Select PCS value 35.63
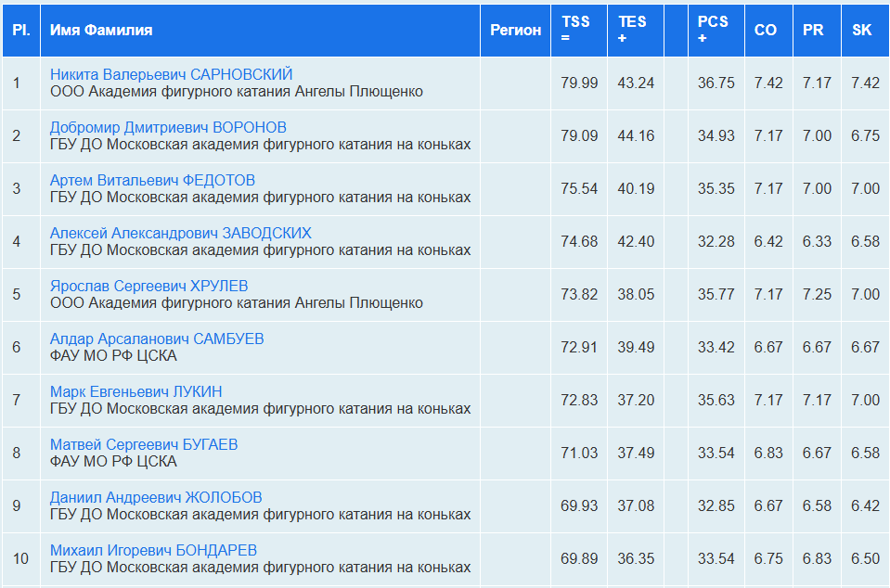This screenshot has height=588, width=890. click(716, 400)
